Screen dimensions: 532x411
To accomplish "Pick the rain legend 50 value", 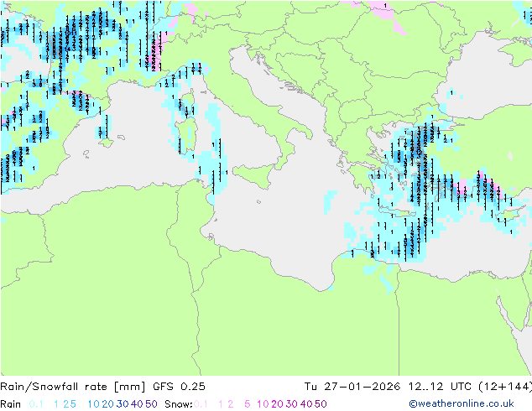I will [x=151, y=404].
